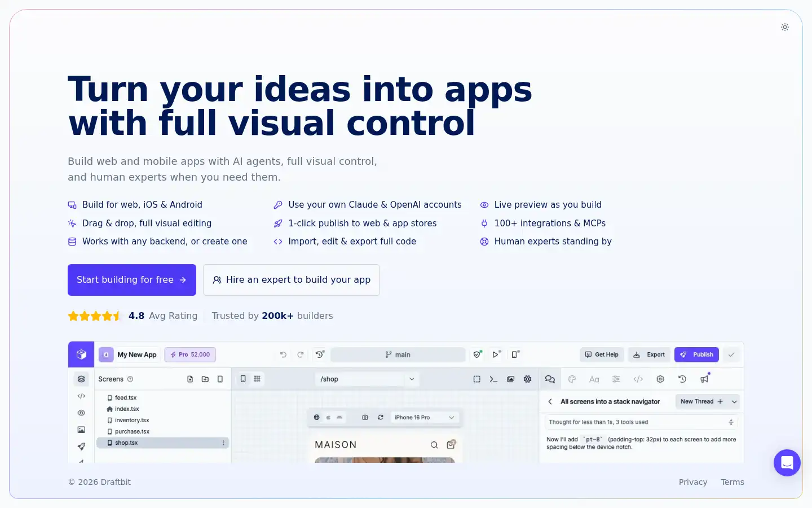Open the terminal prompt icon
Image resolution: width=812 pixels, height=508 pixels.
493,379
